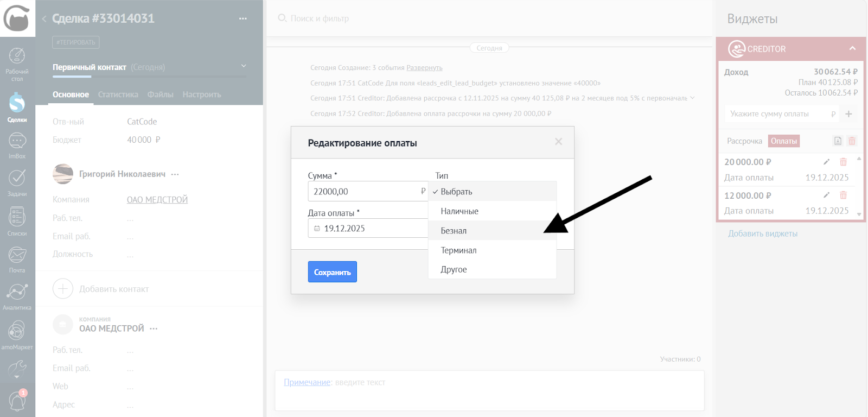Screen dimensions: 868x417
Task: Click the plus icon to add payment
Action: point(848,114)
